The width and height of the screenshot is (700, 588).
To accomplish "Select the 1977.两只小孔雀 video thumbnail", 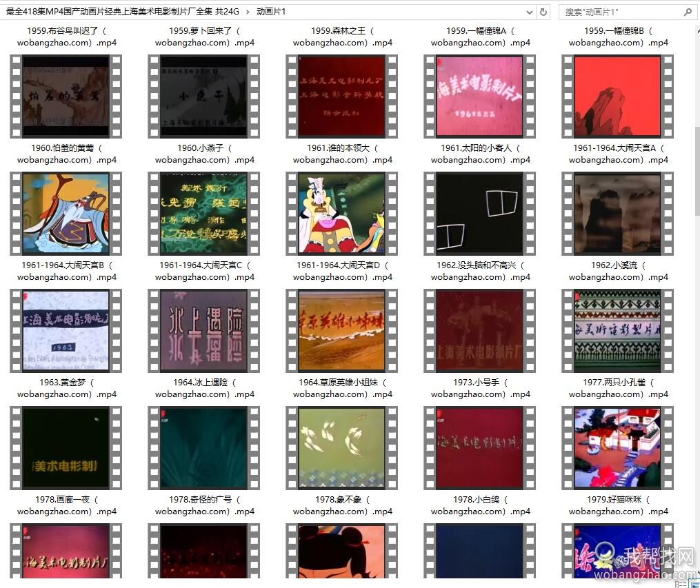I will [x=618, y=331].
